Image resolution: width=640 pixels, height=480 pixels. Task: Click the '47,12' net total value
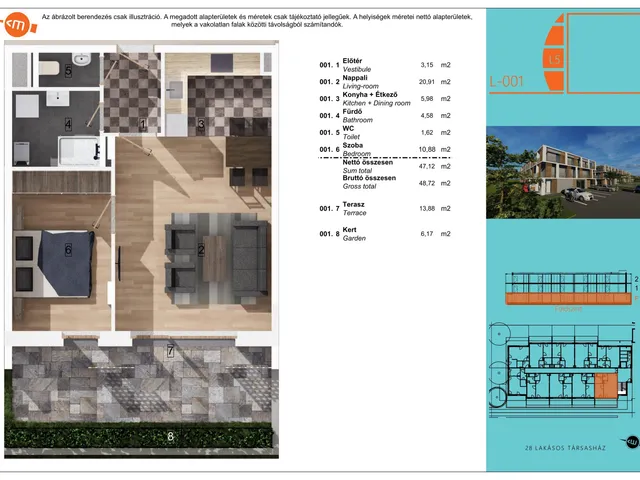click(427, 166)
